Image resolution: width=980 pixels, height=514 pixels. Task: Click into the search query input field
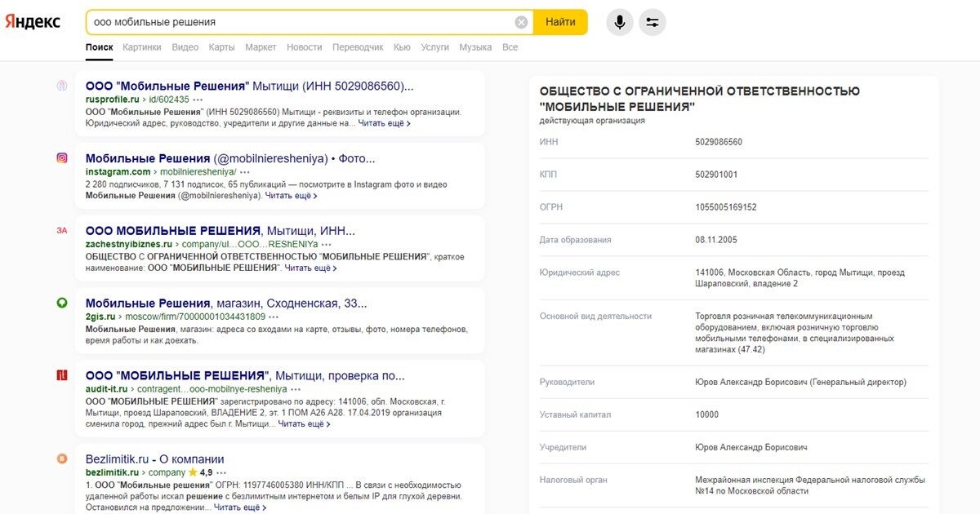point(302,22)
